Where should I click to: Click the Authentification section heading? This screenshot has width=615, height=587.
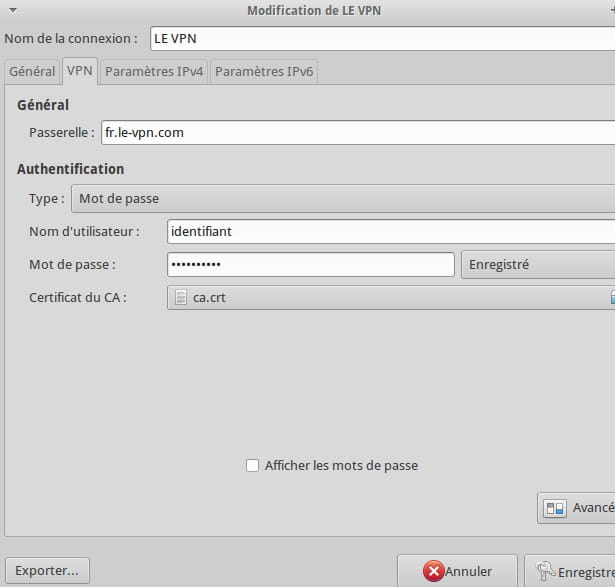[x=71, y=169]
